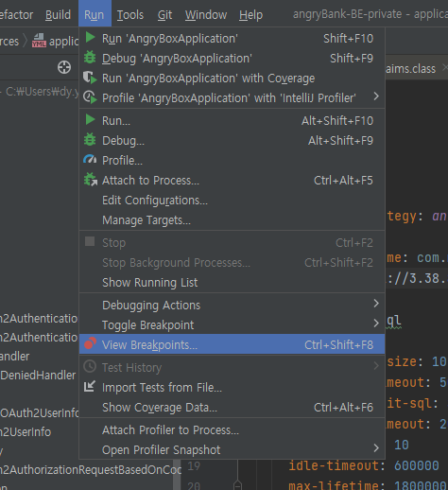
Task: Click the IntelliJ Profiler clock icon
Action: 90,97
